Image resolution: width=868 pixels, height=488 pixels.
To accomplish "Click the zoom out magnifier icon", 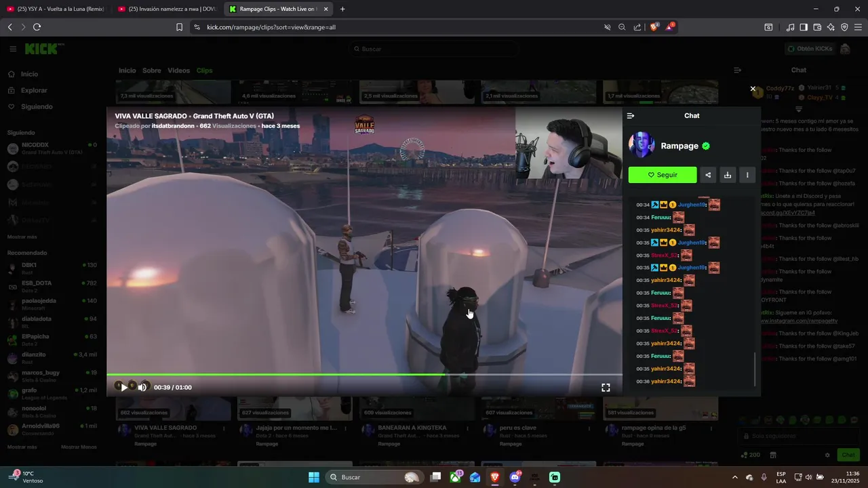I will (622, 27).
